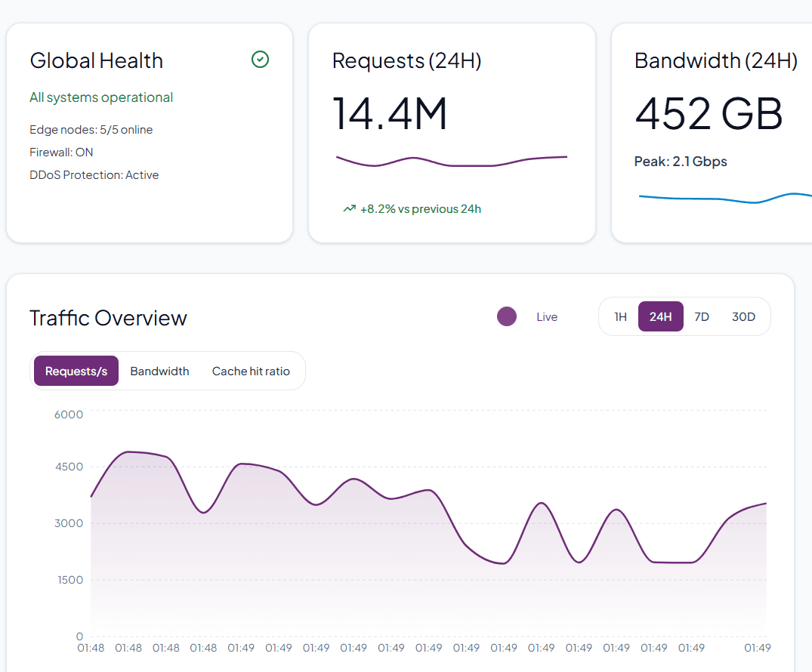Image resolution: width=812 pixels, height=672 pixels.
Task: Click the purple Live indicator dot
Action: coord(507,316)
